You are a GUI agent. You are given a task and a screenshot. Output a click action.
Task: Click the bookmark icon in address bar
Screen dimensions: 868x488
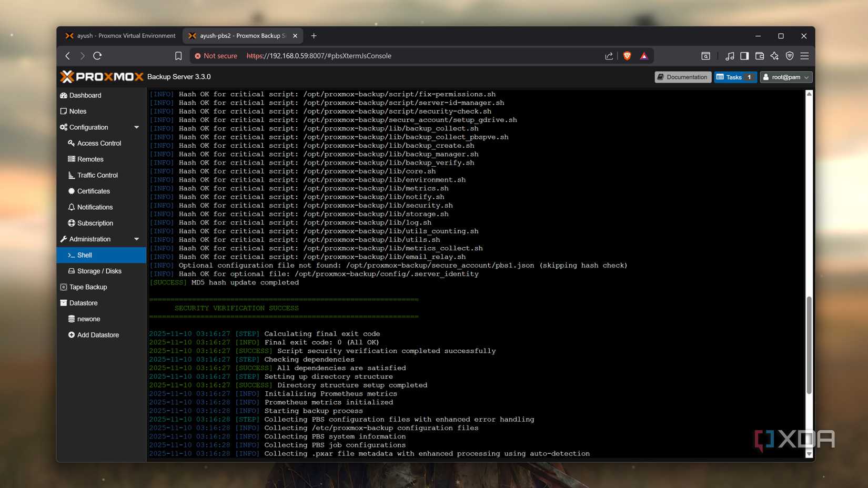(178, 56)
